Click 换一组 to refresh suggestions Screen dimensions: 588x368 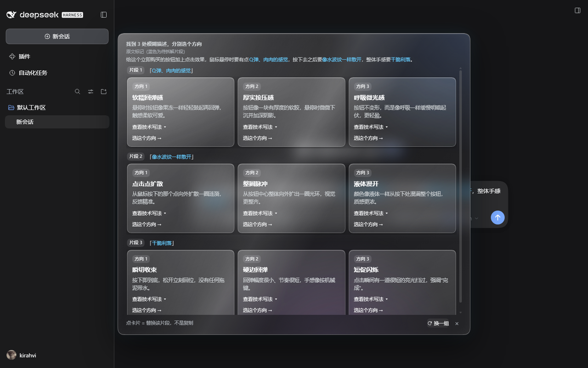point(438,323)
